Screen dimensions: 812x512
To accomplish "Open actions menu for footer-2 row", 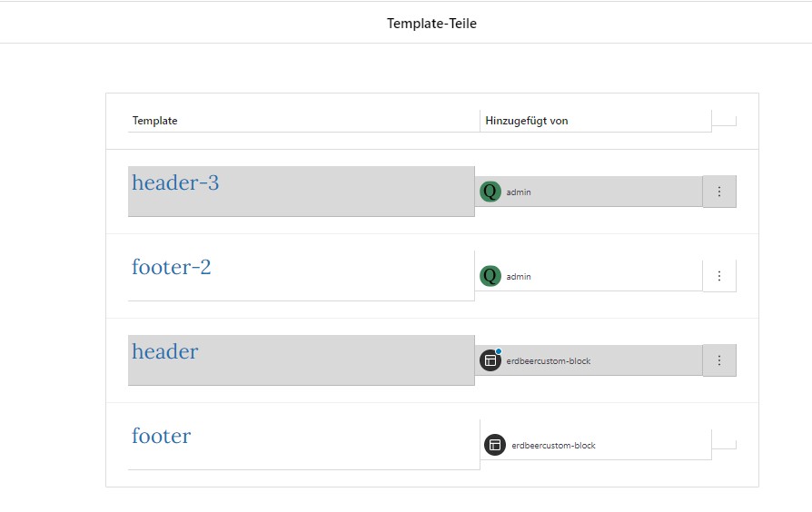I will 718,276.
